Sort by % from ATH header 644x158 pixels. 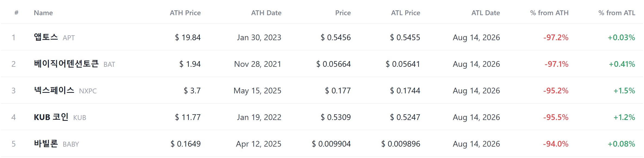549,13
